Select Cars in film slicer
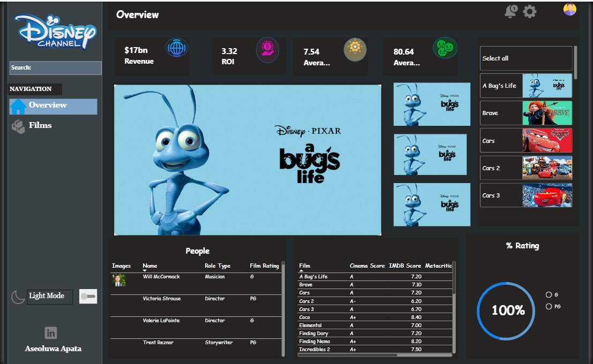The height and width of the screenshot is (364, 593). tap(526, 141)
